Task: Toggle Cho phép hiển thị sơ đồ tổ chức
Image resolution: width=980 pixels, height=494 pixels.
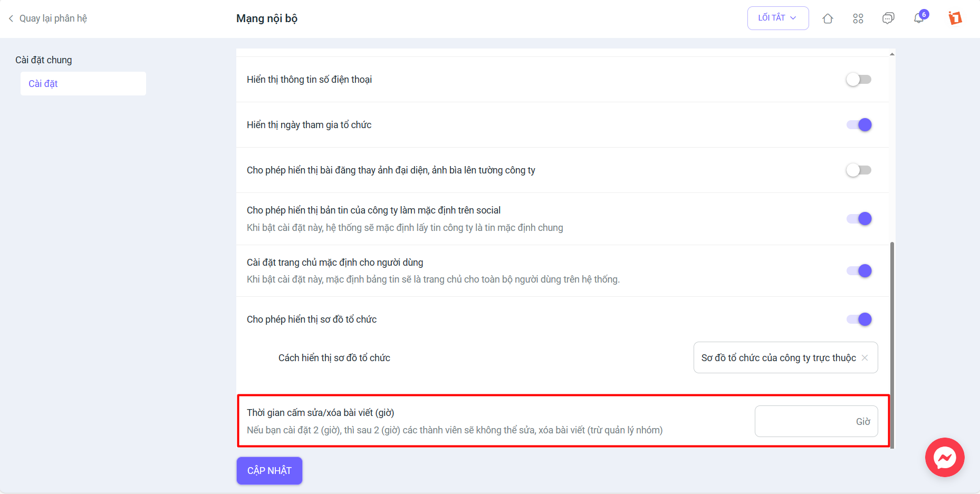Action: [859, 319]
